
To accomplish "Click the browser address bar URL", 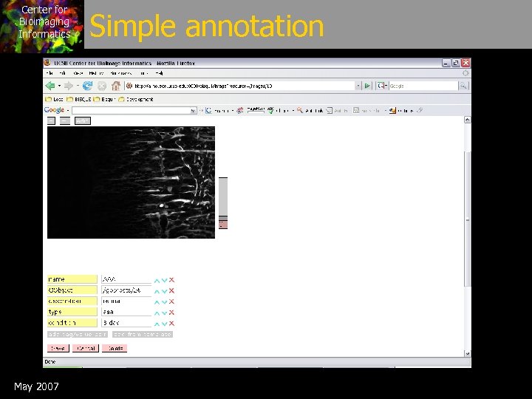I will [239, 86].
